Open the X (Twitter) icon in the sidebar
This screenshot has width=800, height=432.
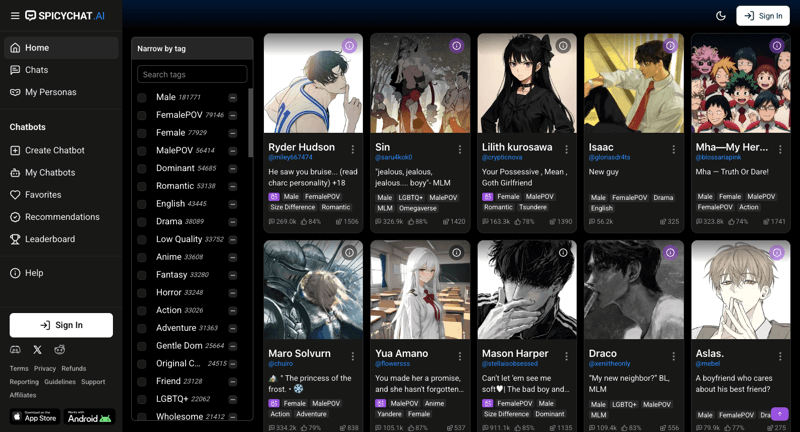pyautogui.click(x=37, y=350)
